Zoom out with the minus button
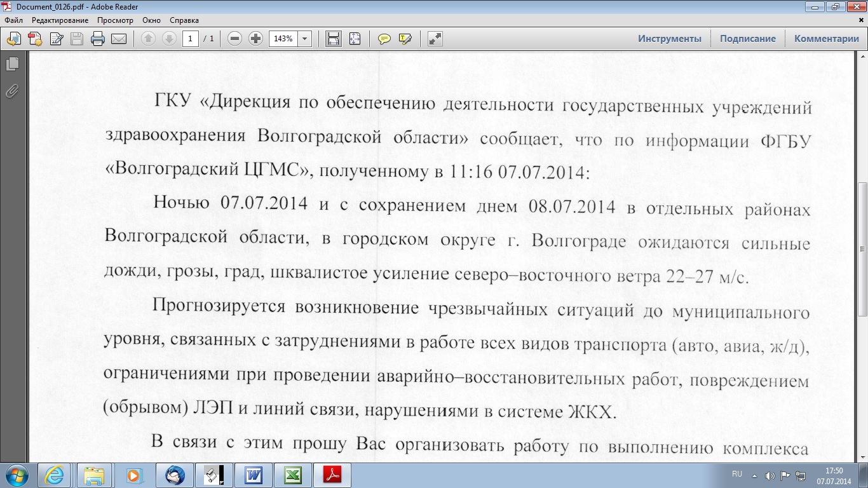The width and height of the screenshot is (868, 488). pos(234,39)
